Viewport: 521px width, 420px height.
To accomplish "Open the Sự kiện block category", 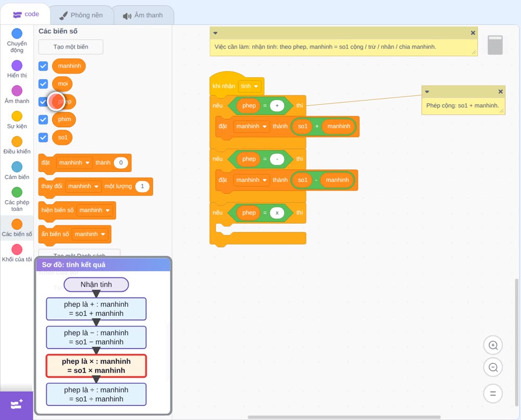I will pos(17,120).
